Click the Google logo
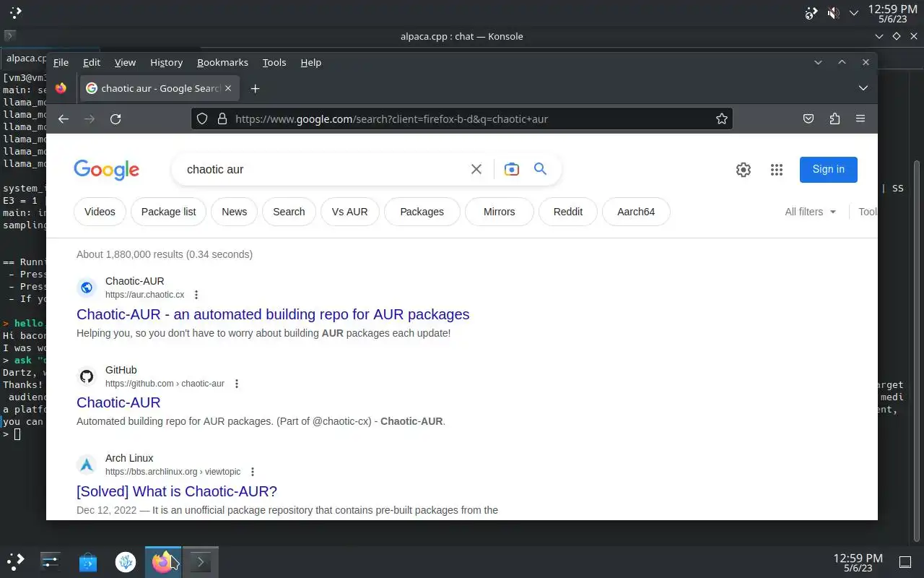 click(106, 170)
